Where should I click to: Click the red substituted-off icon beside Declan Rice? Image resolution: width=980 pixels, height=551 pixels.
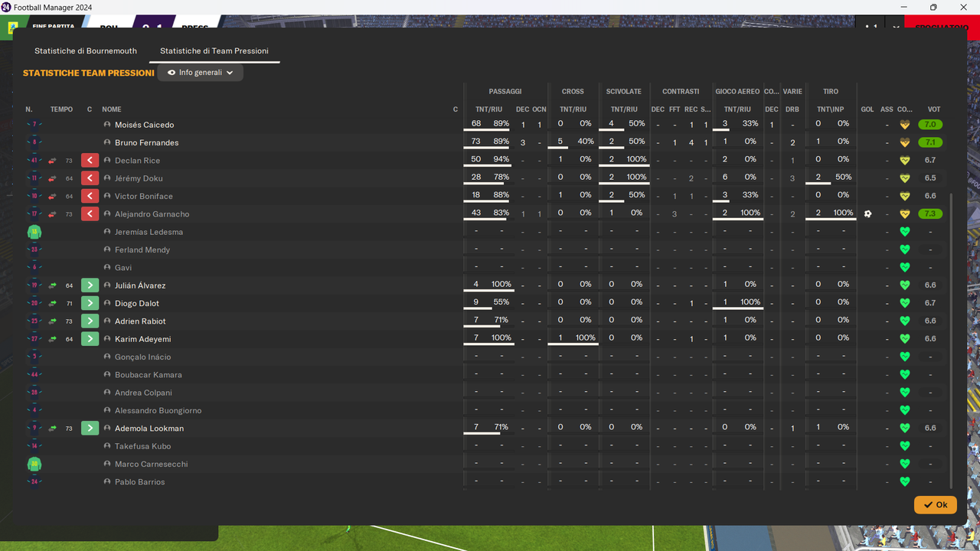point(90,160)
